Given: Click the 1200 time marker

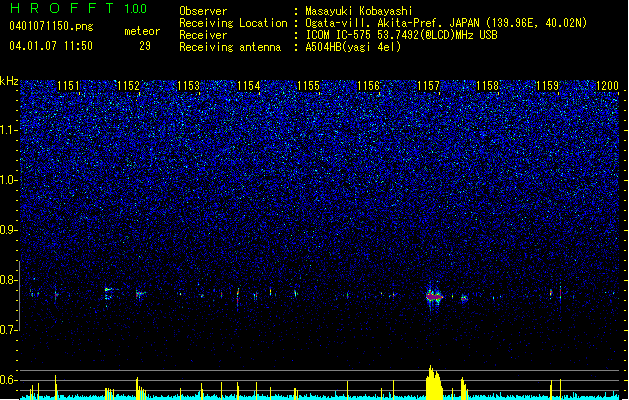Looking at the screenshot, I should click(x=607, y=86).
